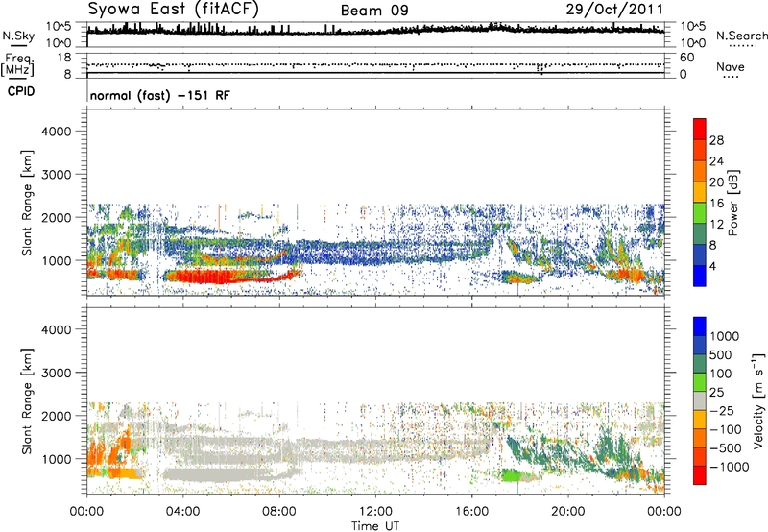Viewport: 768px width, 532px height.
Task: Click the '16:00' time tick label
Action: pyautogui.click(x=471, y=512)
